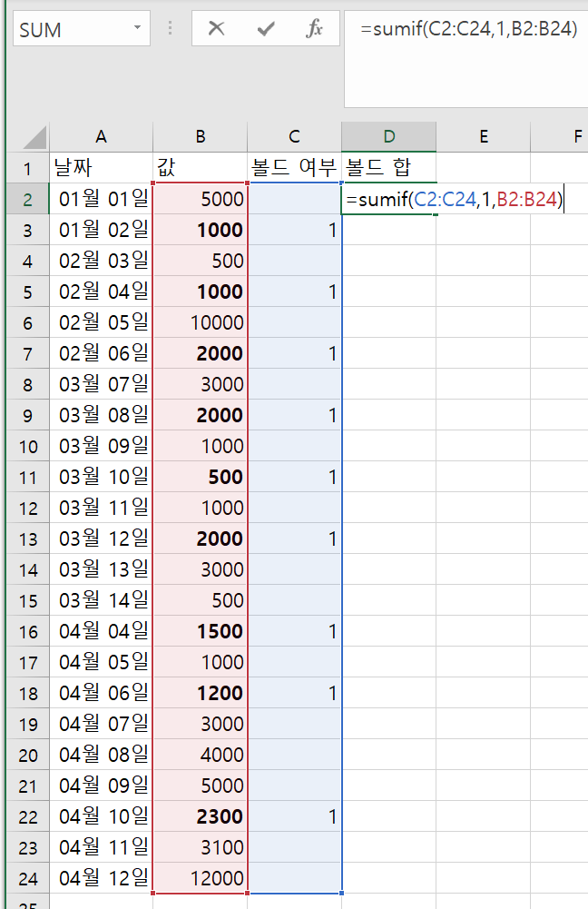This screenshot has width=588, height=909.
Task: Click date cell 04월 12일
Action: 101,879
